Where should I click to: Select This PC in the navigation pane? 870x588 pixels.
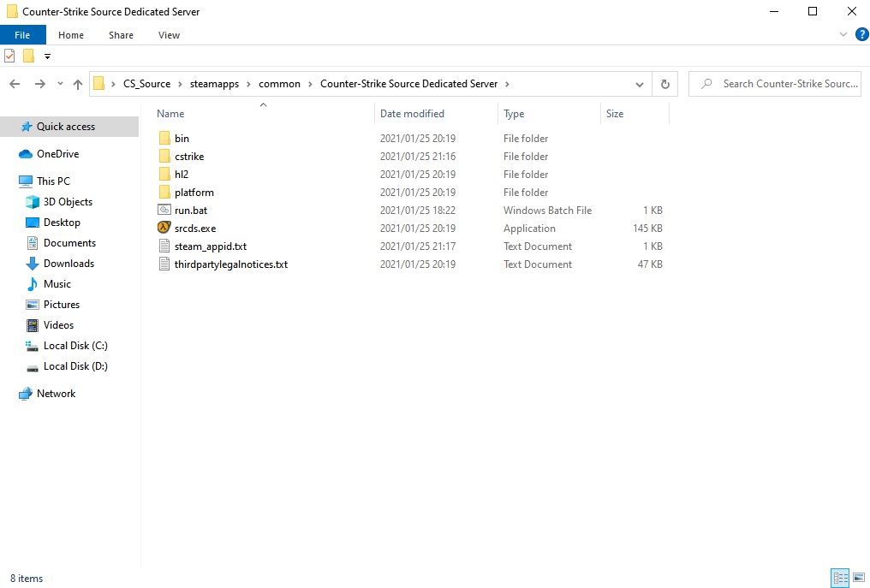(x=53, y=181)
